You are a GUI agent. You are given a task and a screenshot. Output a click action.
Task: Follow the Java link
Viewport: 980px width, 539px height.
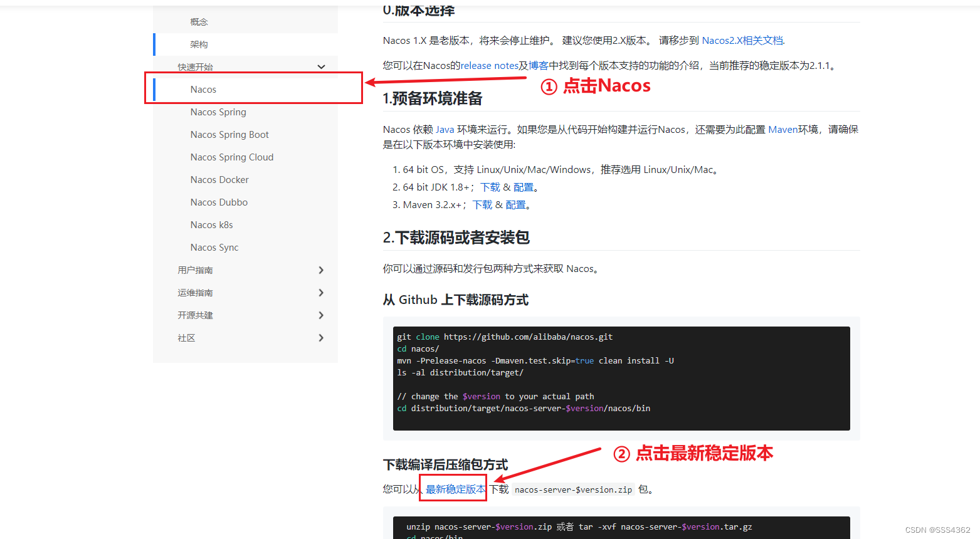coord(445,130)
